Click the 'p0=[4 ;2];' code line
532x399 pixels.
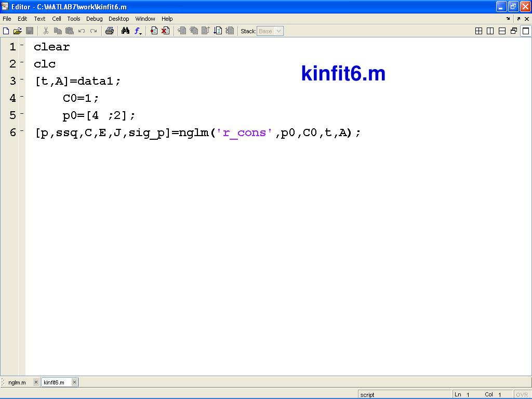[99, 116]
